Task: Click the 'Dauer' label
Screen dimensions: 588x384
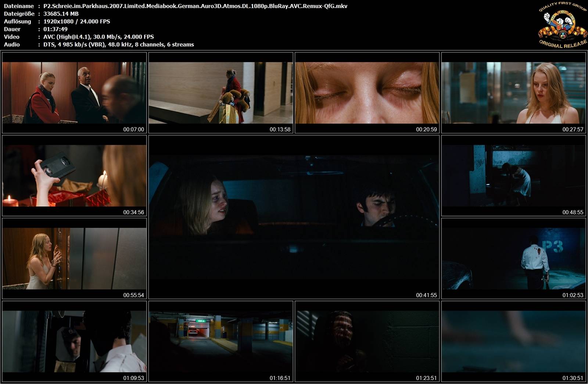Action: (x=12, y=29)
